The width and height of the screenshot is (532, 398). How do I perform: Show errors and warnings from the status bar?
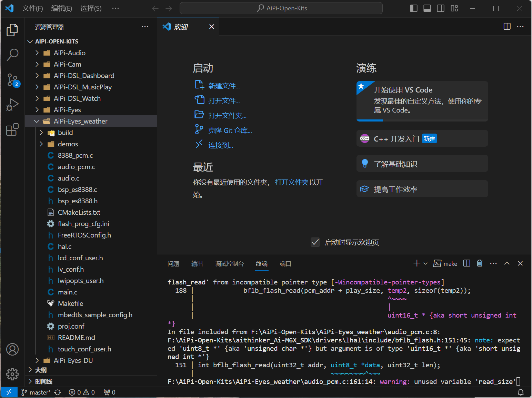pyautogui.click(x=82, y=392)
